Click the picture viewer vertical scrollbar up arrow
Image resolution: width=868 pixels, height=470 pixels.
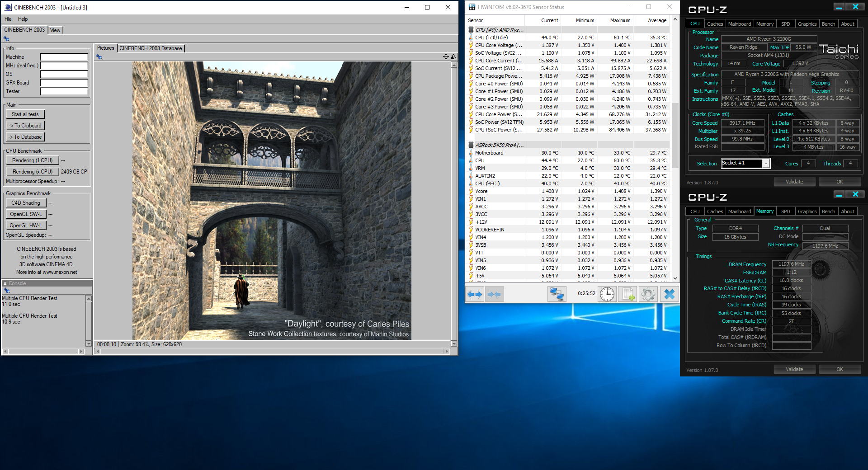pos(454,65)
